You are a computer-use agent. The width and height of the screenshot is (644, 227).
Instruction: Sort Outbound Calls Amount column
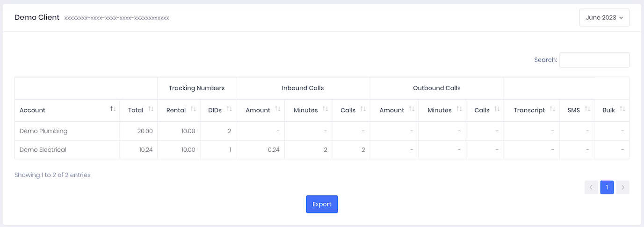tap(412, 109)
